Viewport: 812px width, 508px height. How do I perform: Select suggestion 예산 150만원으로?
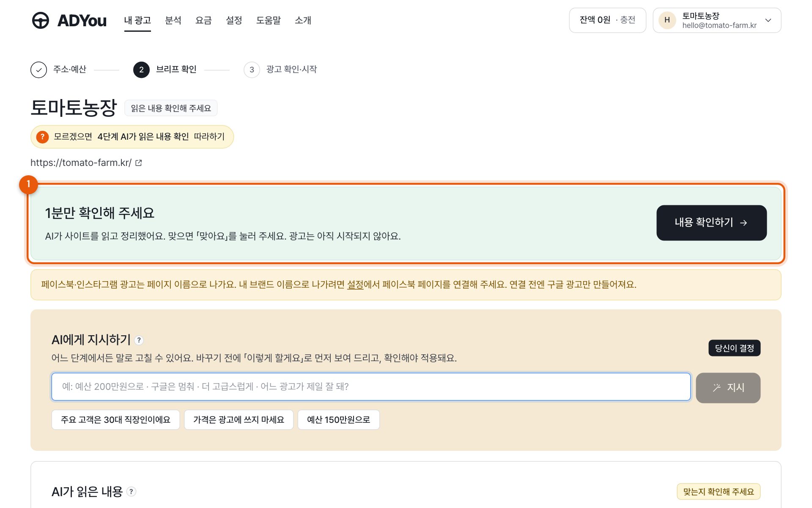pos(338,420)
